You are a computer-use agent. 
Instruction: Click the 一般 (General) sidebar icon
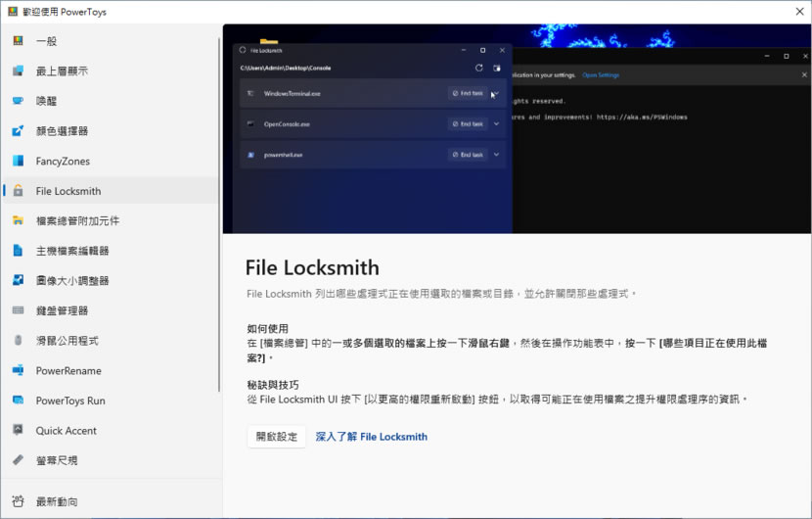tap(18, 41)
